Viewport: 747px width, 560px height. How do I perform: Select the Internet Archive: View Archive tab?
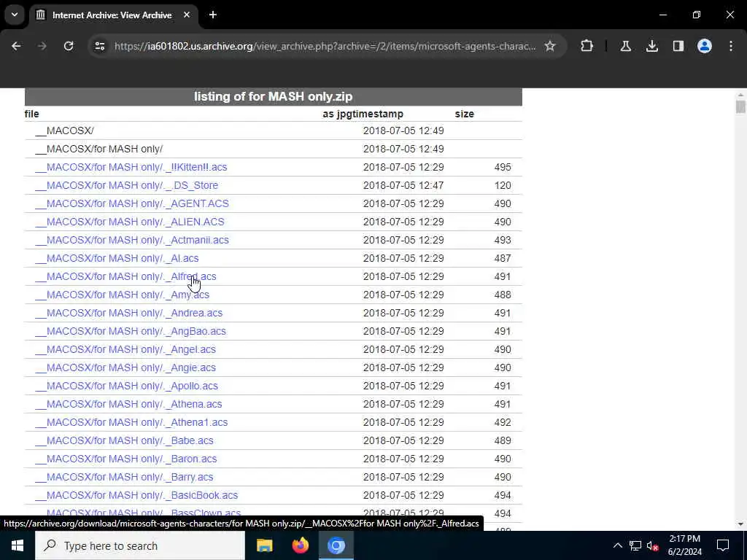click(112, 16)
